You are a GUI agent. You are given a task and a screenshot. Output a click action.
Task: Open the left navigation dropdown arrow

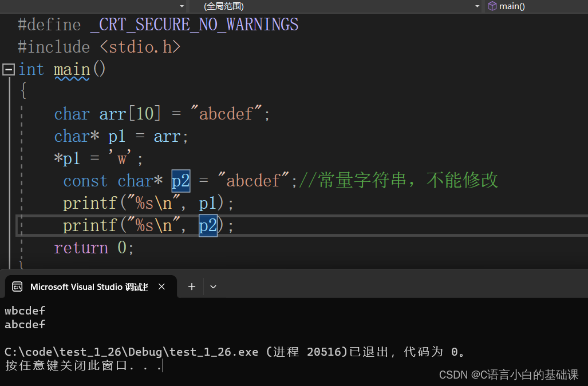(x=182, y=6)
